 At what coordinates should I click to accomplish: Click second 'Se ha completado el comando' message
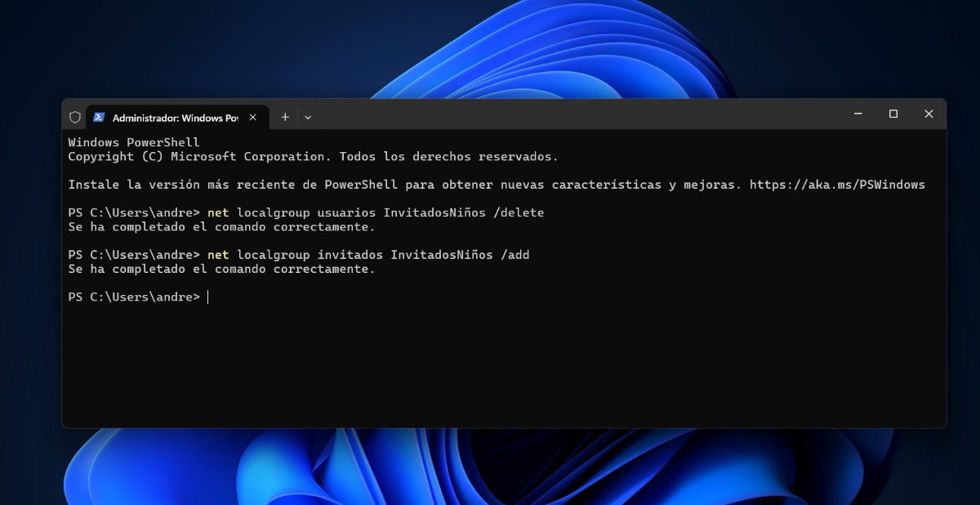point(221,269)
